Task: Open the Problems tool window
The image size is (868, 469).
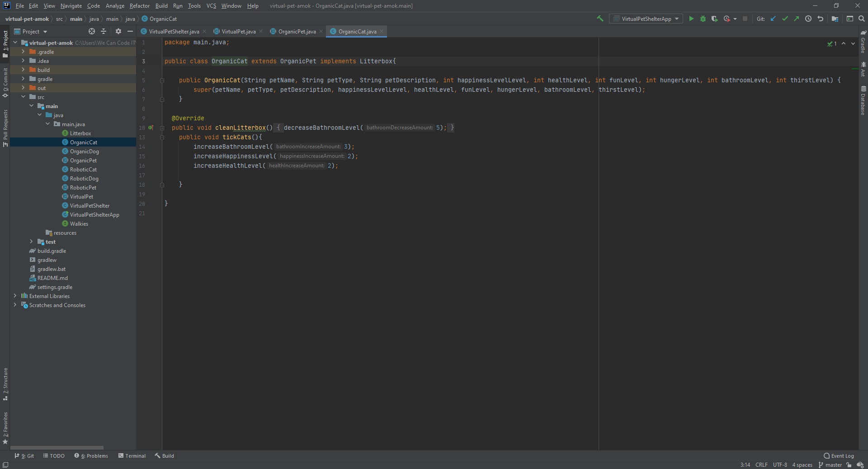Action: [91, 456]
